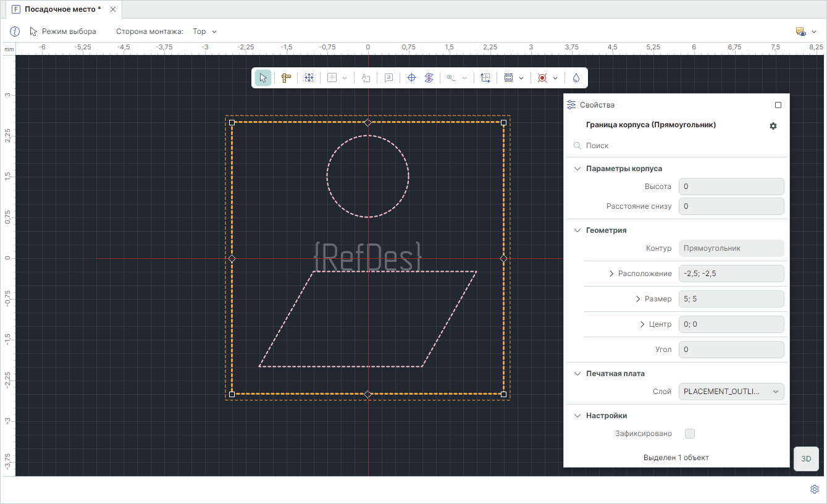
Task: Click the dotted-square move arrows icon
Action: click(309, 78)
